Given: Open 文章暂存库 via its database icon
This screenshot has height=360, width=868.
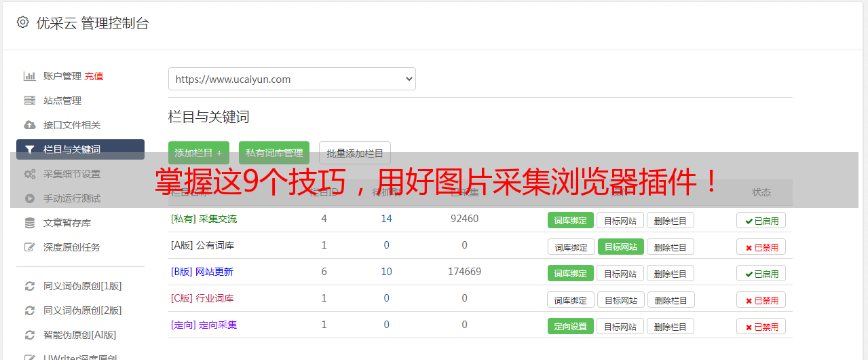Looking at the screenshot, I should (29, 223).
